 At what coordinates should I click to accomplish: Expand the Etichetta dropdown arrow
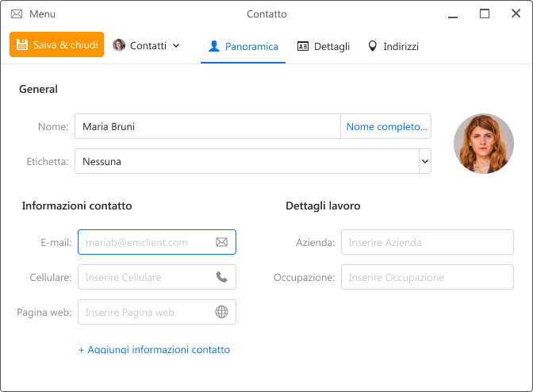pos(425,161)
